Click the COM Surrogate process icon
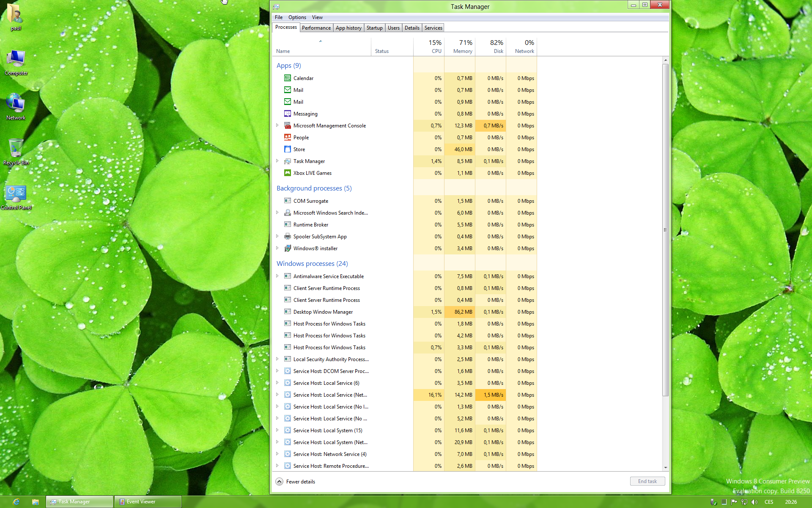812x508 pixels. tap(288, 201)
